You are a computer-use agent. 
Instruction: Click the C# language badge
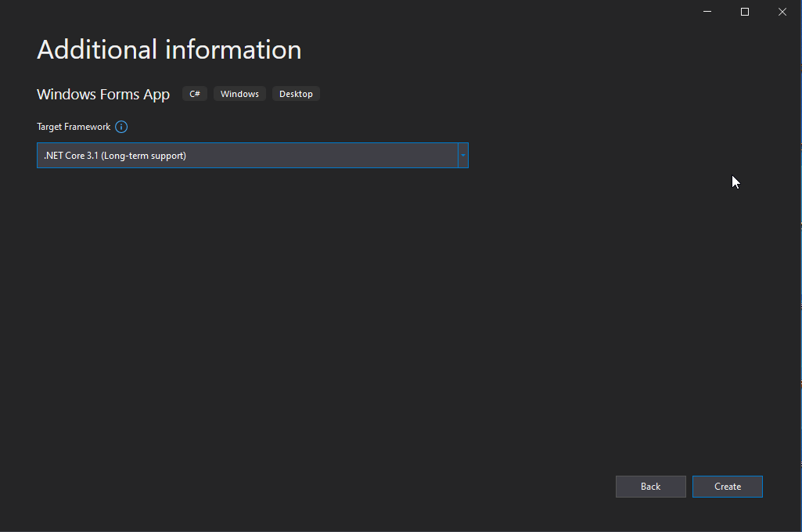pyautogui.click(x=194, y=93)
